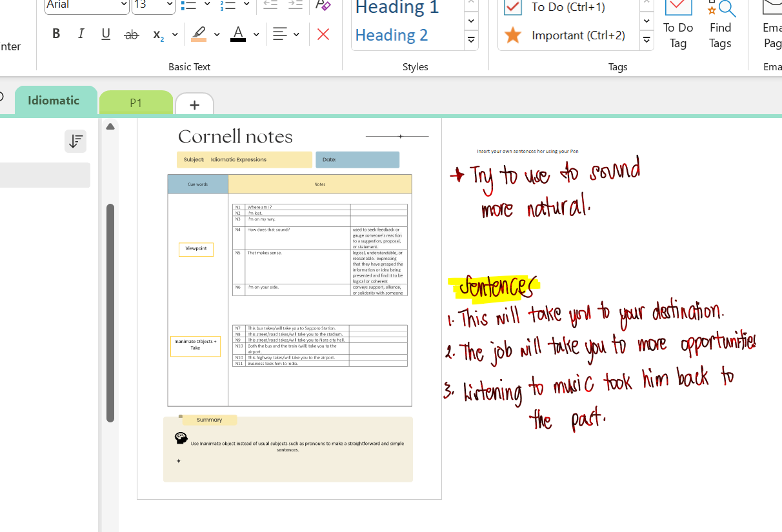
Task: Open the subscript options arrow
Action: (175, 34)
